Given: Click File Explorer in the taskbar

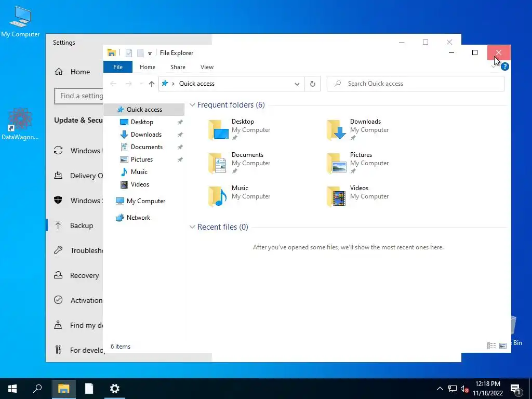Looking at the screenshot, I should click(63, 389).
